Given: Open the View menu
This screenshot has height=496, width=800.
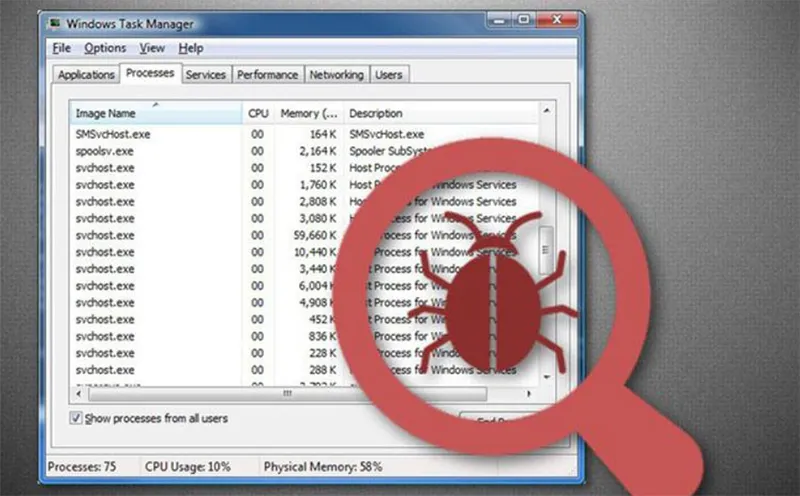Looking at the screenshot, I should 152,48.
